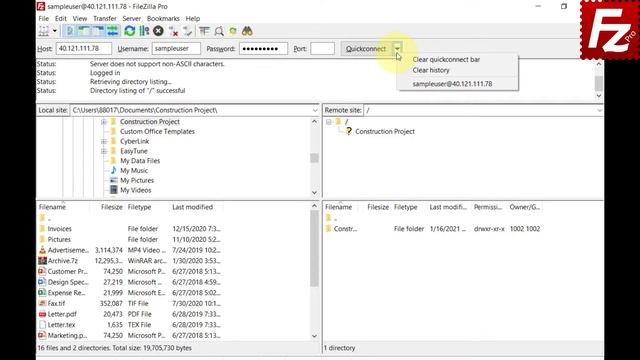Click local file list scrollbar thumb
640x360 pixels.
tap(314, 249)
